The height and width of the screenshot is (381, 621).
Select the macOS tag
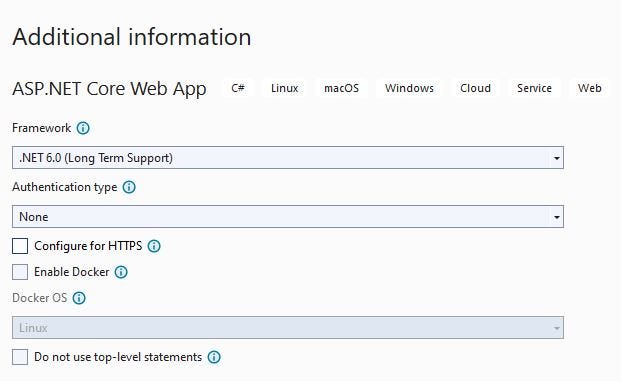341,88
